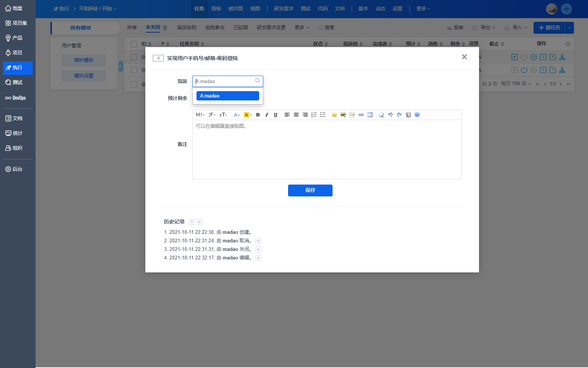Image resolution: width=588 pixels, height=368 pixels.
Task: Save the remark as a template
Action: click(x=408, y=115)
